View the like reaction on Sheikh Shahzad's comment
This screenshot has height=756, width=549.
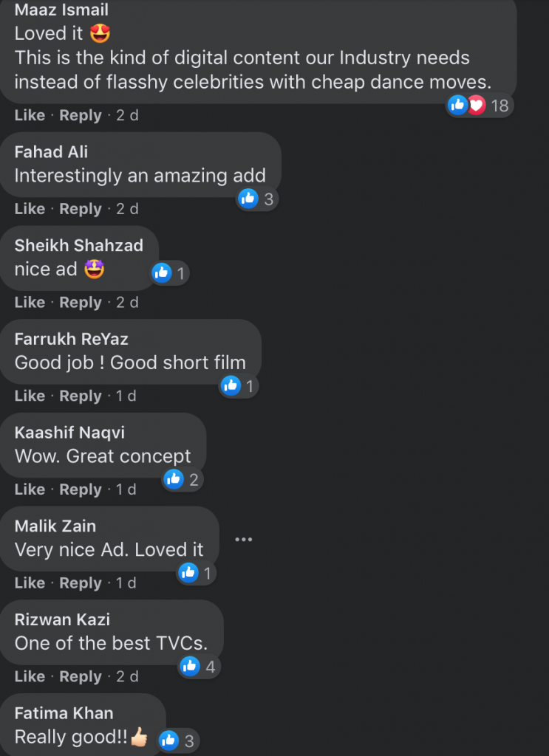click(x=162, y=273)
